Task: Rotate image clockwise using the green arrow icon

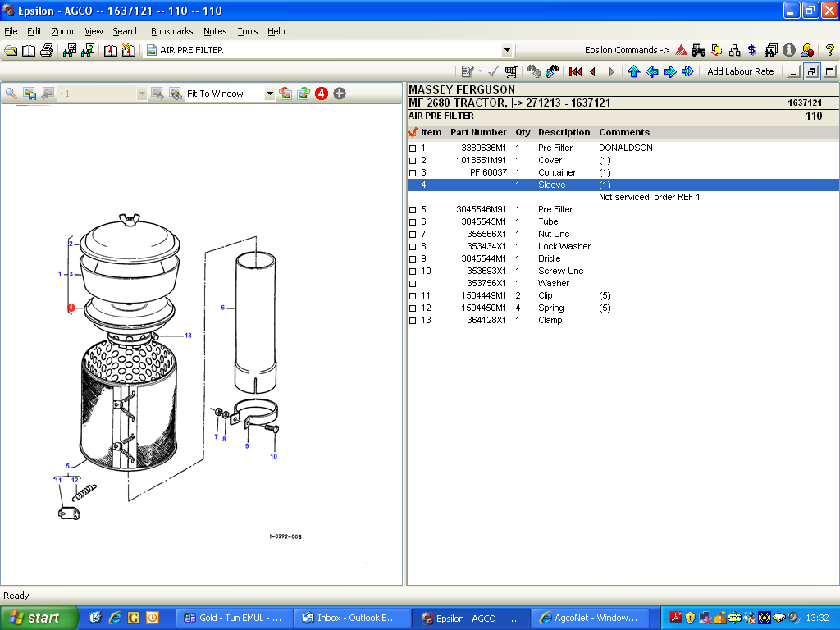Action: tap(304, 94)
